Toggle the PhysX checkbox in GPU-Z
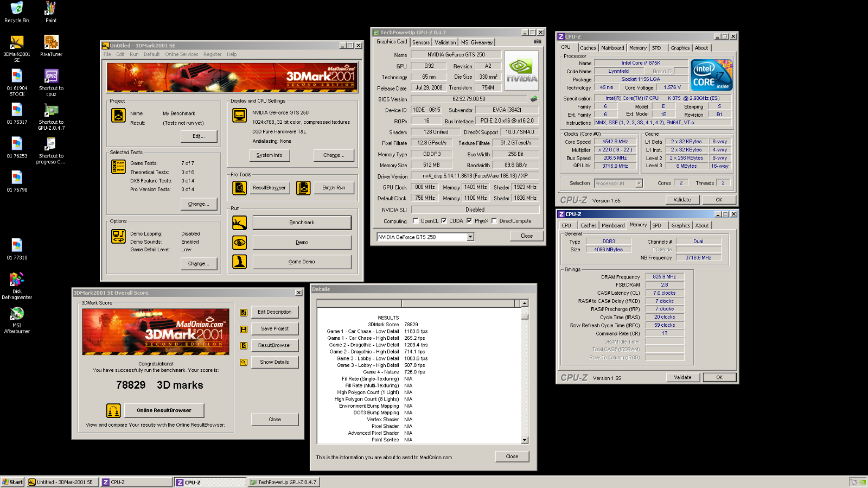This screenshot has height=488, width=868. tap(469, 221)
